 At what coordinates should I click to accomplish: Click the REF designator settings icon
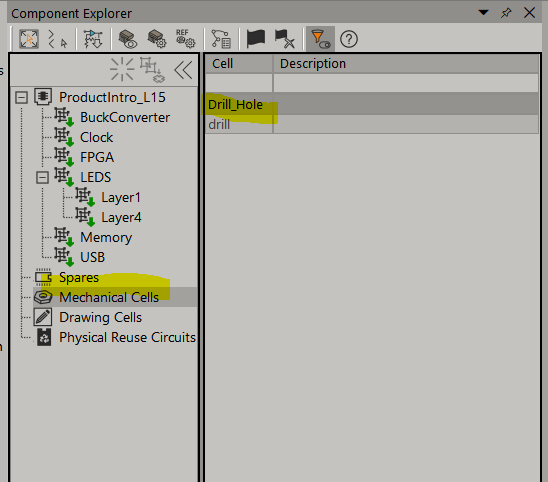point(185,39)
